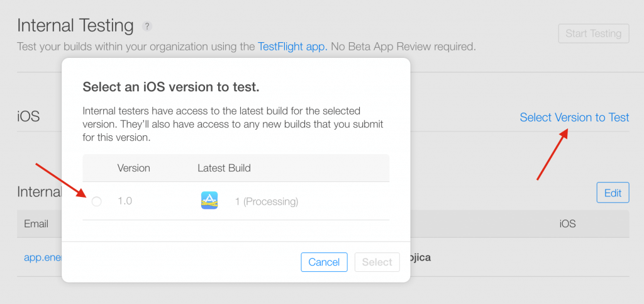Select the version 1.0 radio button
The image size is (644, 304).
pyautogui.click(x=96, y=201)
